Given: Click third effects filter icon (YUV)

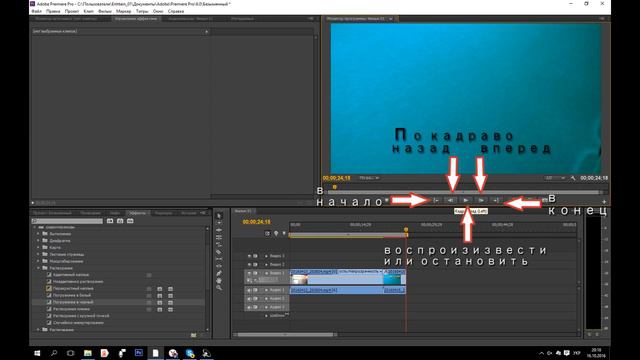Looking at the screenshot, I should [130, 221].
